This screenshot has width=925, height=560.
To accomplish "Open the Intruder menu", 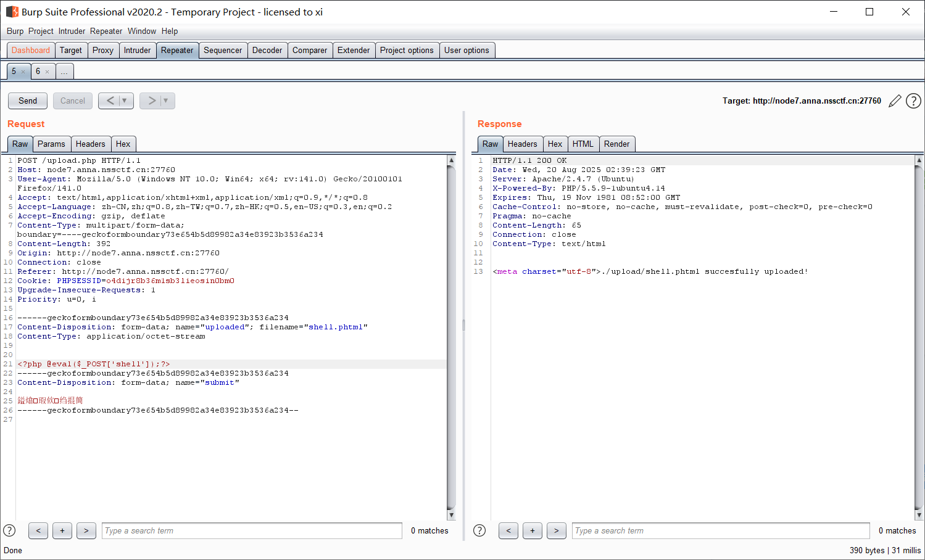I will tap(72, 31).
